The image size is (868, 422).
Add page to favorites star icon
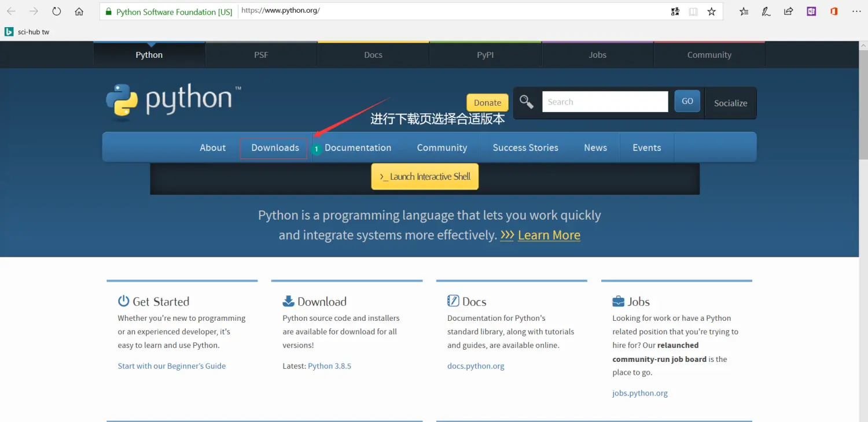[712, 12]
